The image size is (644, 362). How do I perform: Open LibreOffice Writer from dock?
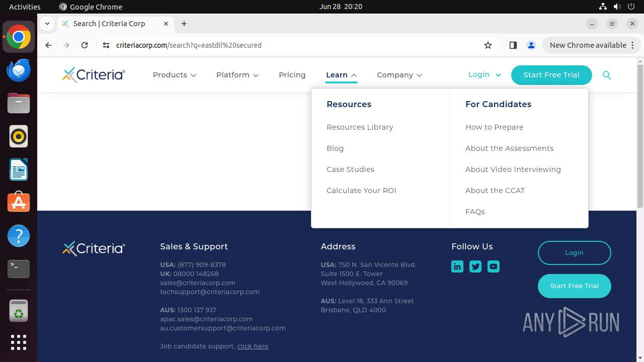(x=19, y=169)
